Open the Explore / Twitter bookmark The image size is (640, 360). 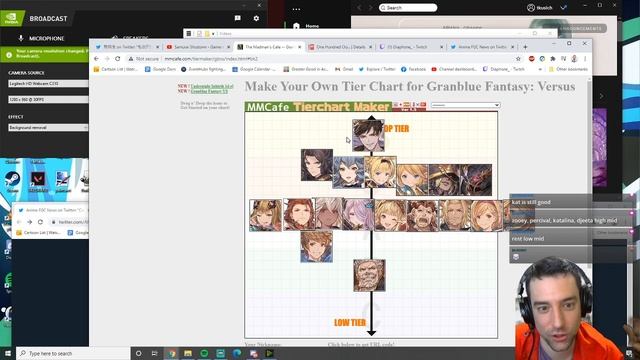(377, 69)
